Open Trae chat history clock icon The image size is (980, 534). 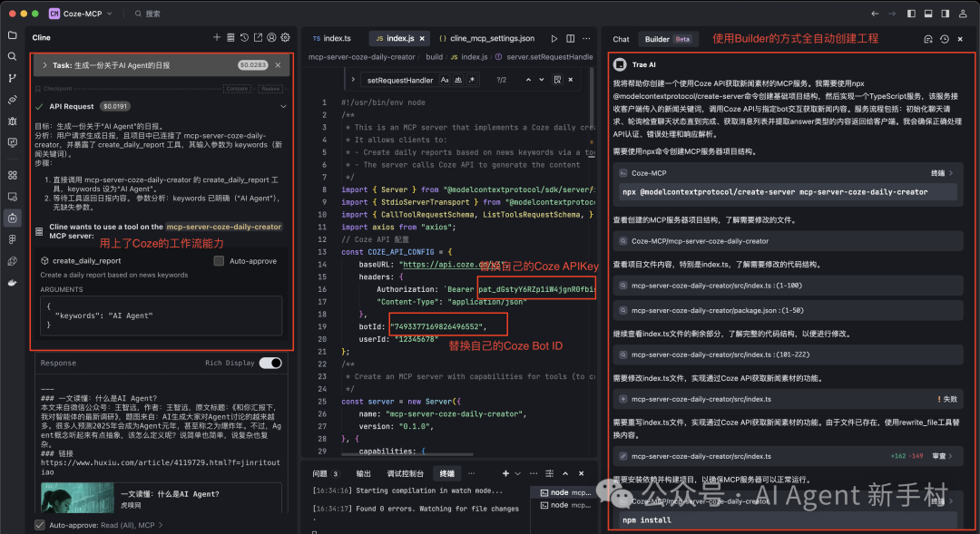[x=945, y=39]
